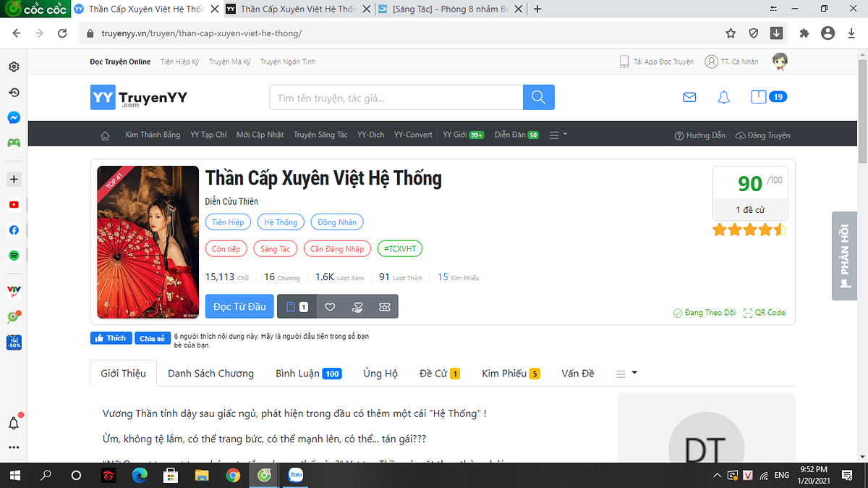
Task: Click the heart icon to like the story
Action: tap(330, 307)
